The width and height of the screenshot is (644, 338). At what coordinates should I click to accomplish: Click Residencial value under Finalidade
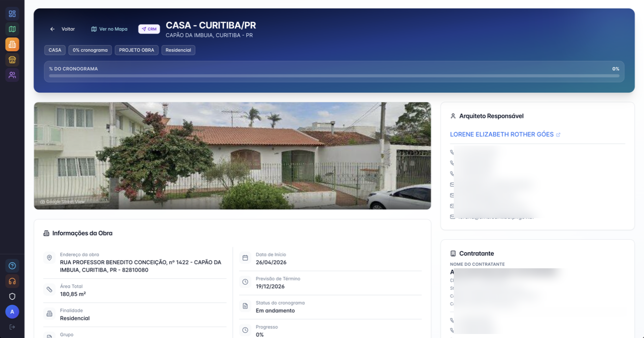(x=75, y=318)
